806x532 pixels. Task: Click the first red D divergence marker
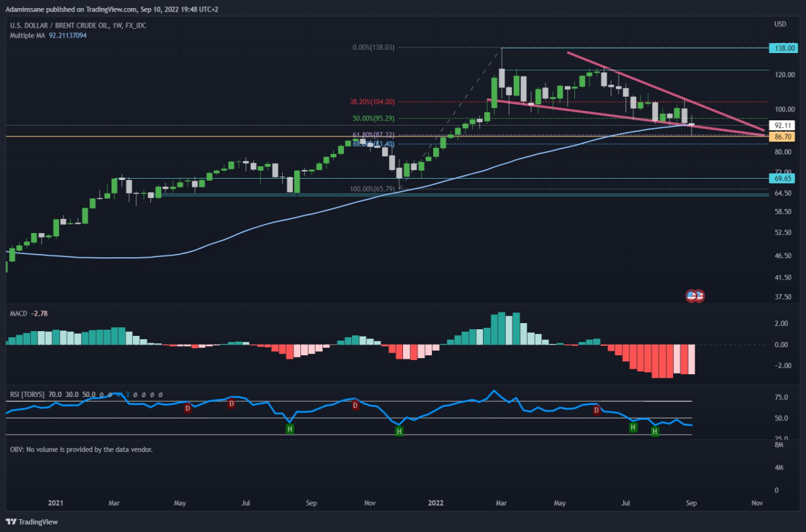coord(187,408)
